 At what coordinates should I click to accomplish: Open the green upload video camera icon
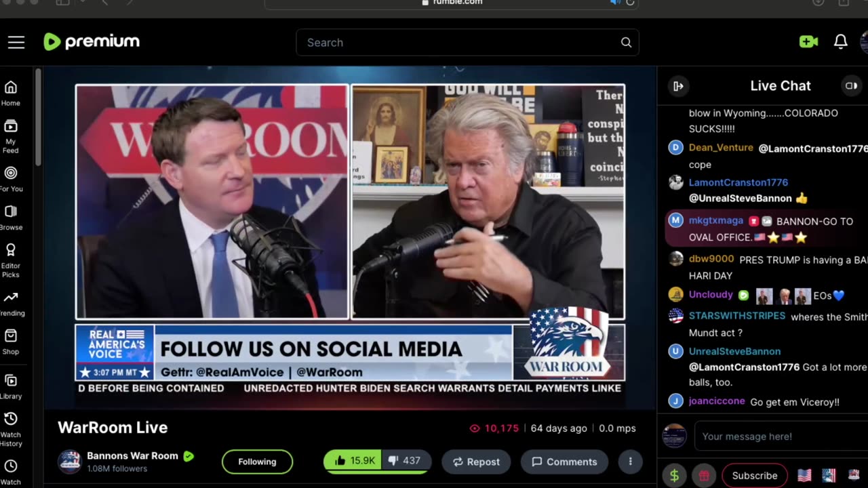coord(808,42)
